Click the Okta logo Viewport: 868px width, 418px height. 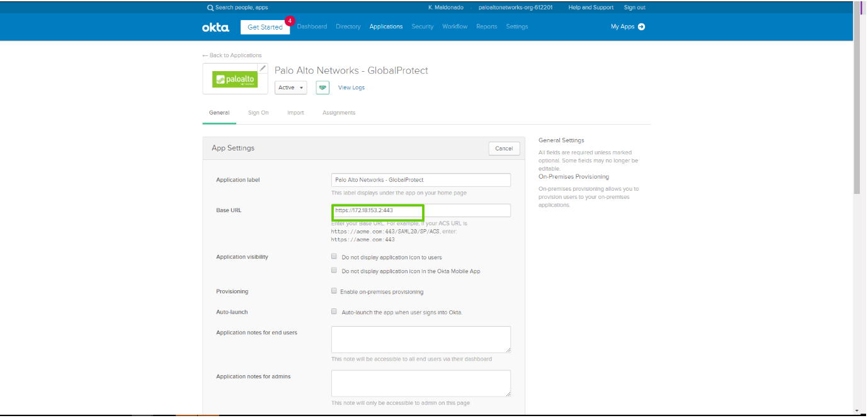coord(215,27)
